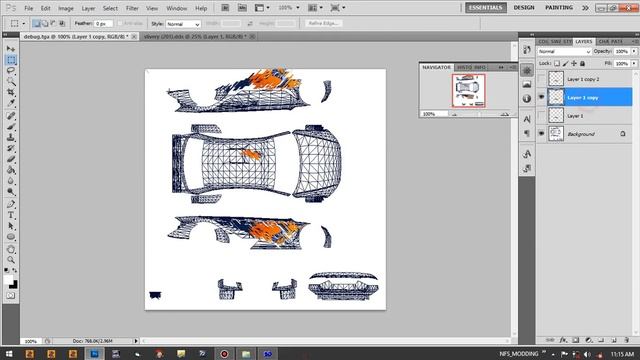The image size is (640, 360).
Task: Select the Painting workspace
Action: pyautogui.click(x=559, y=8)
